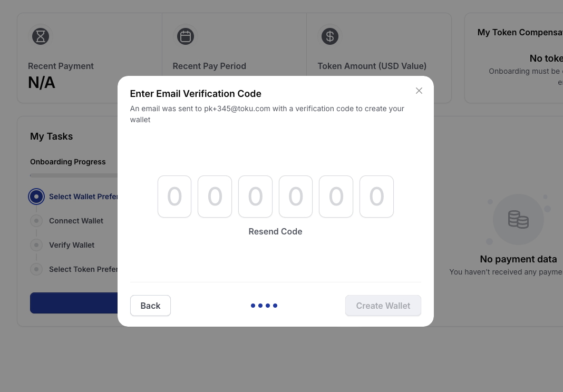The height and width of the screenshot is (392, 563).
Task: Select the sixth verification code digit box
Action: [376, 197]
